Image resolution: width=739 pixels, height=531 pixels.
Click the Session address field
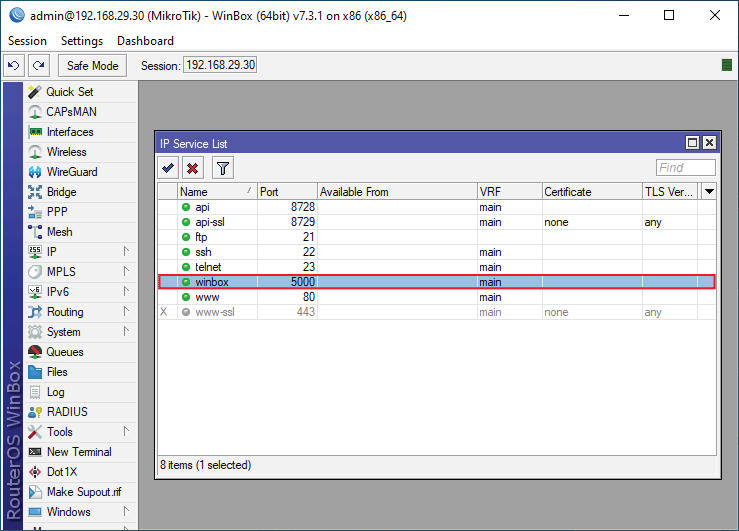(220, 65)
